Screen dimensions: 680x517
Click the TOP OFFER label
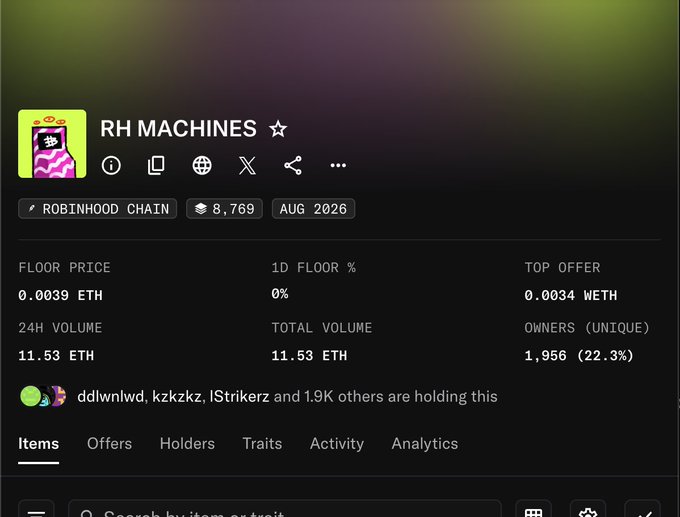pos(562,268)
